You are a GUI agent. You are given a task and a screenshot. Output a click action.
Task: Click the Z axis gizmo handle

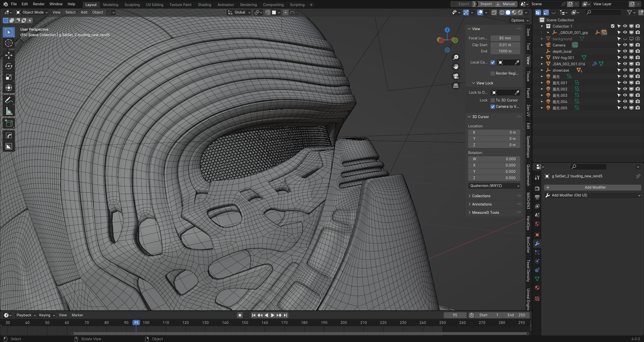point(447,30)
